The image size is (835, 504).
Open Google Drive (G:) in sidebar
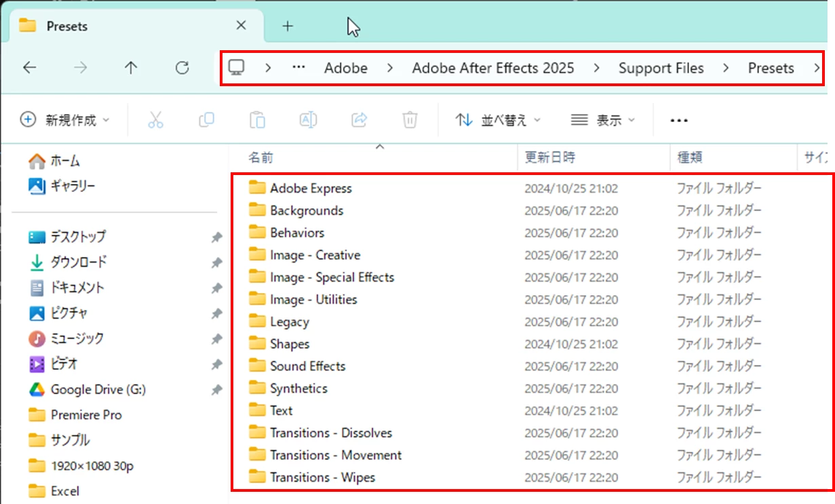[x=87, y=389]
